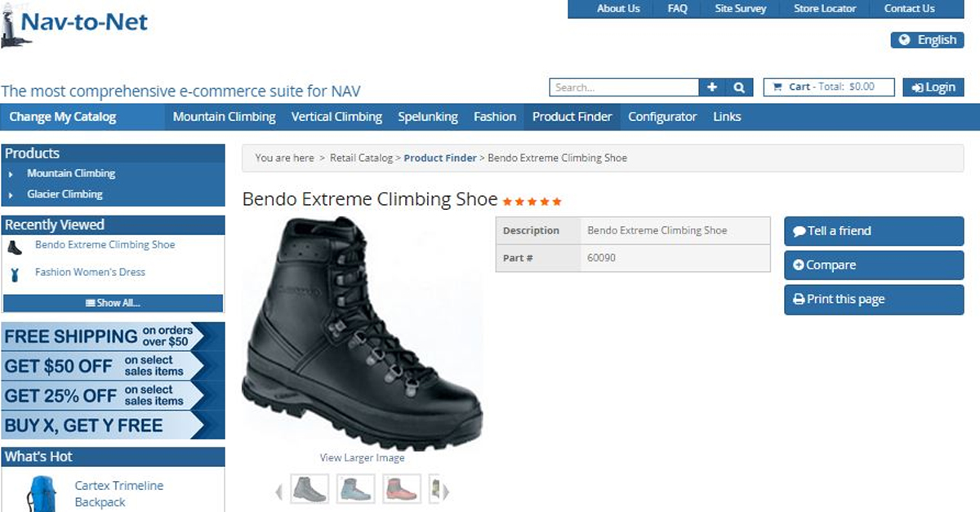Open the shopping cart total box
This screenshot has height=512, width=980.
pyautogui.click(x=829, y=87)
